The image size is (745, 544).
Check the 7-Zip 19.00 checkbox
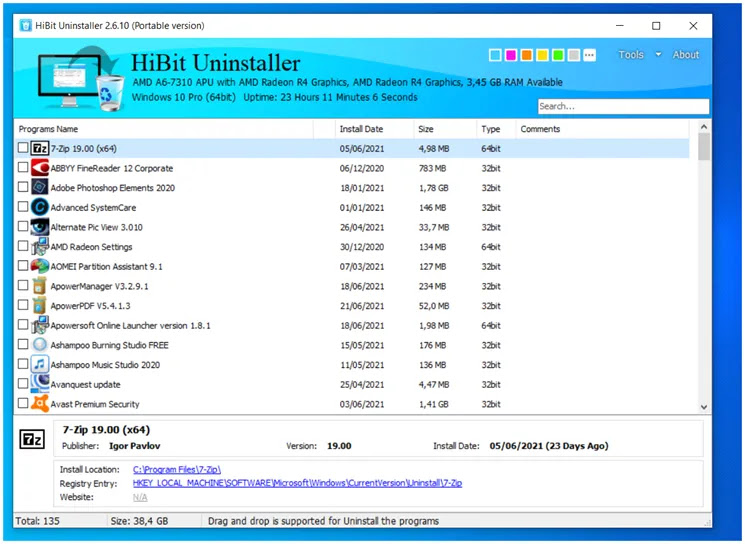click(x=23, y=148)
